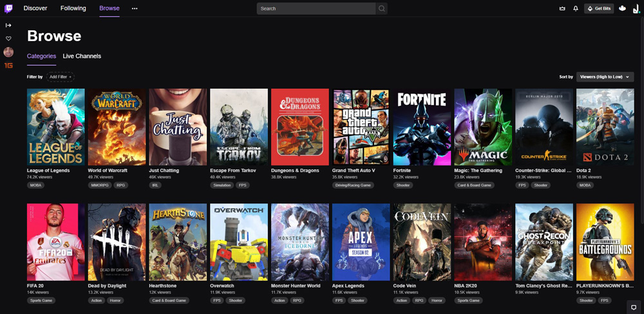Viewport: 644px width, 314px height.
Task: Open the Viewers (High to Low) sort dropdown
Action: 605,77
